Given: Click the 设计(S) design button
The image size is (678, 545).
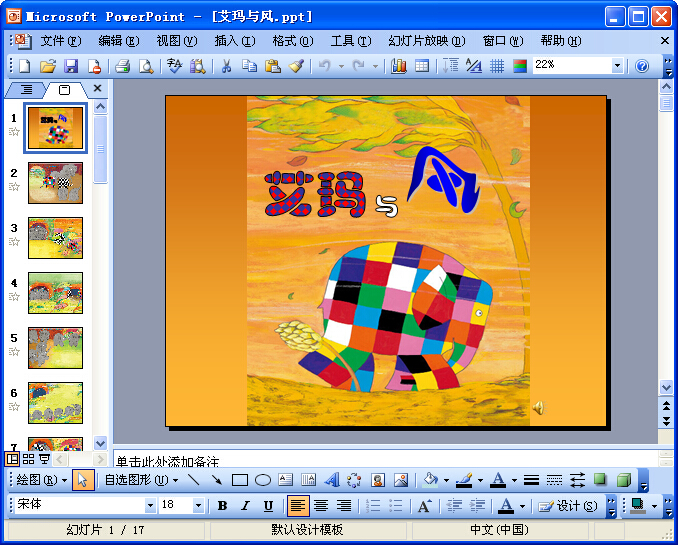Looking at the screenshot, I should pyautogui.click(x=568, y=506).
